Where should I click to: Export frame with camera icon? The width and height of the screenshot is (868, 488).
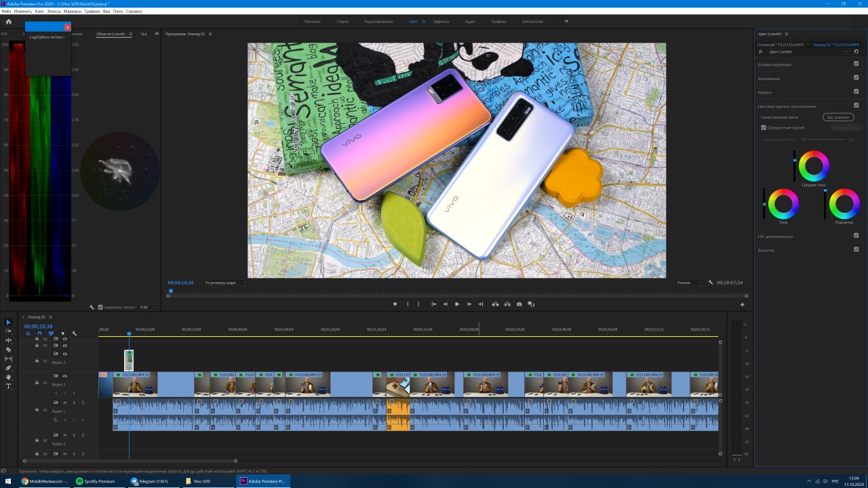click(x=519, y=304)
